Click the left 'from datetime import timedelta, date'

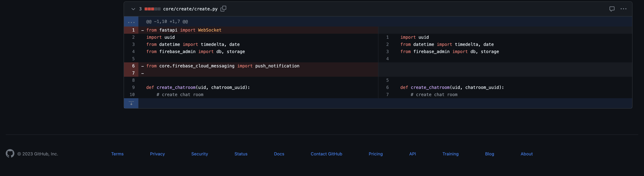[x=193, y=44]
